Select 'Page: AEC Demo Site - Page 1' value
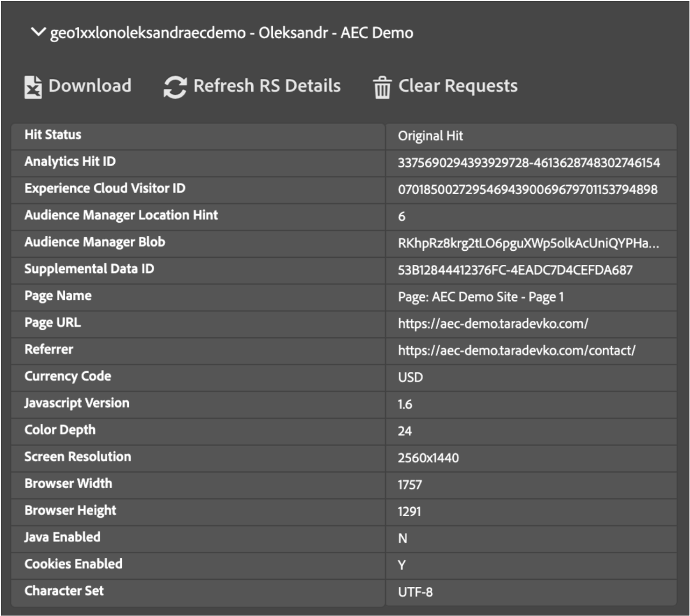Viewport: 690px width, 616px height. click(481, 297)
